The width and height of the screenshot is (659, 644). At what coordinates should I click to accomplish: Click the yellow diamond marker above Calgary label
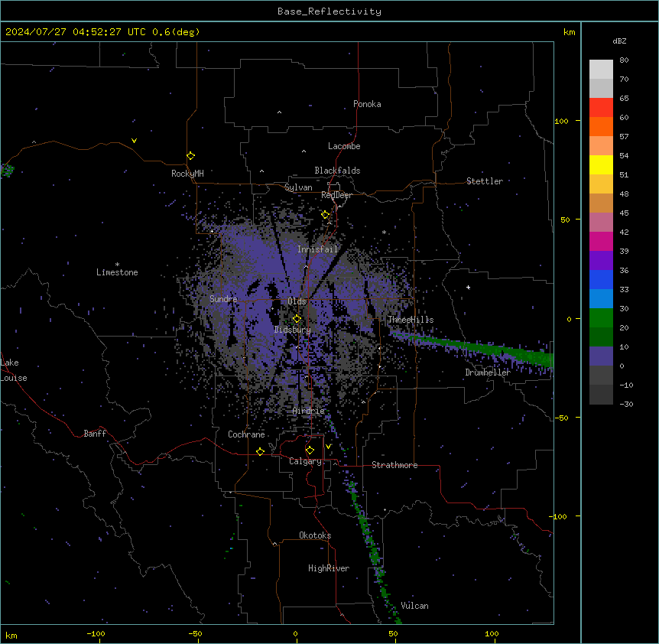310,450
